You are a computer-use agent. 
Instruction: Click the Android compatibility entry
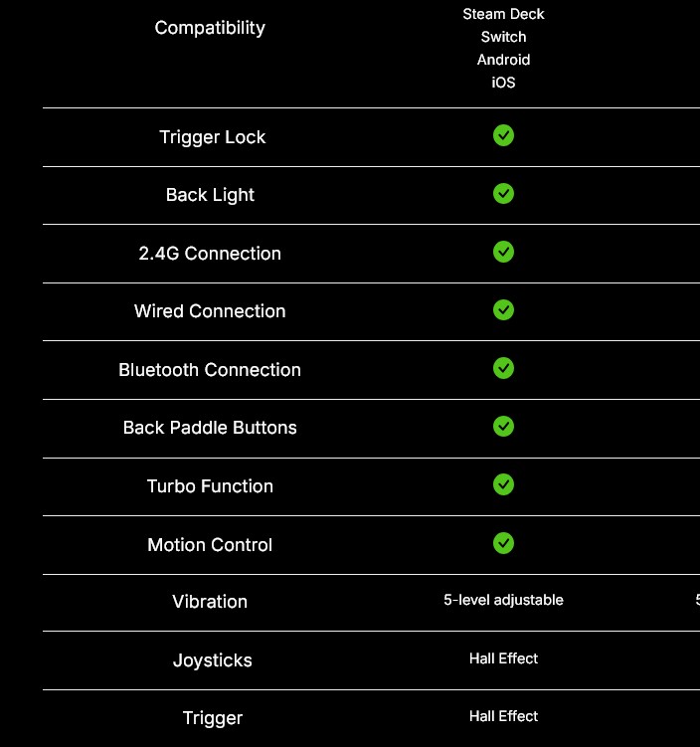503,60
